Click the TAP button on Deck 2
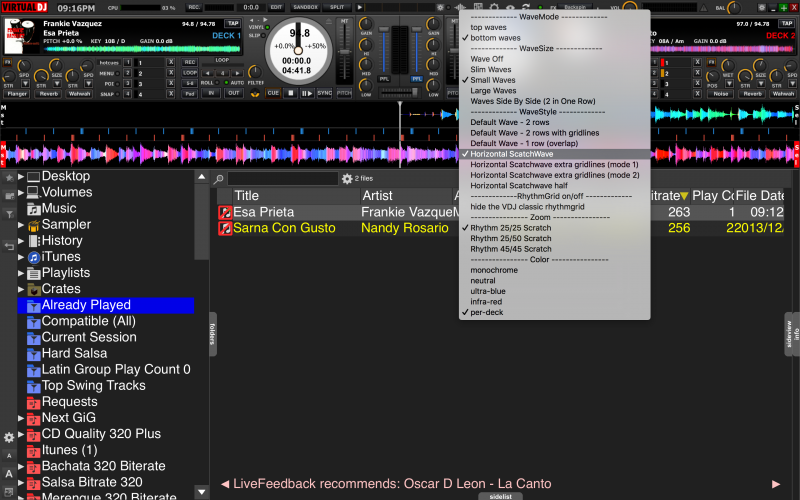800x500 pixels. 786,23
